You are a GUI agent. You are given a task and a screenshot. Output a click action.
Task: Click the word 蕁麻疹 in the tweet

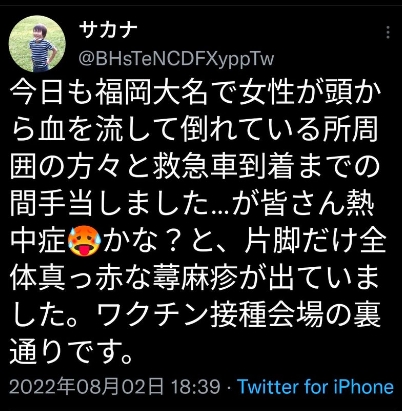195,278
